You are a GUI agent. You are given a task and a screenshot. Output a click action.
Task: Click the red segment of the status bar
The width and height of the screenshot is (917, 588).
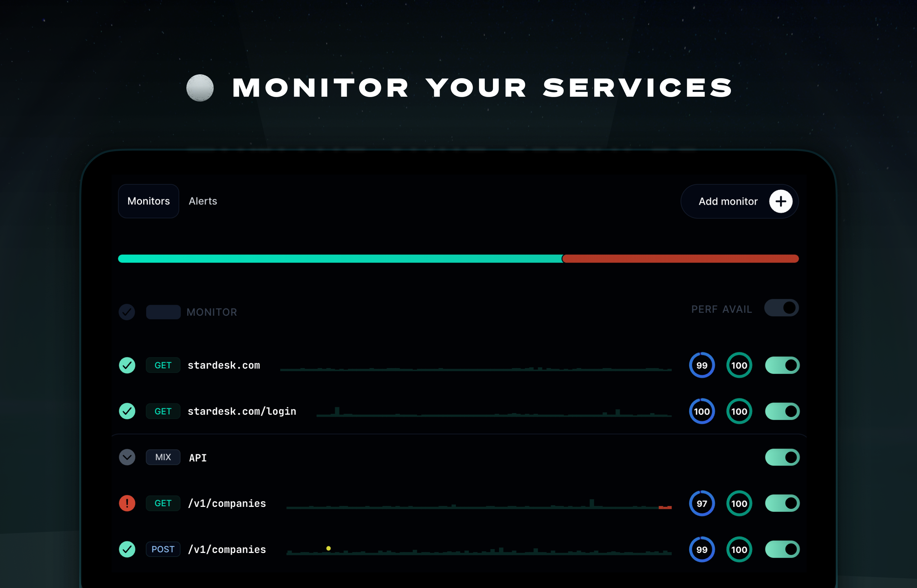pyautogui.click(x=680, y=259)
